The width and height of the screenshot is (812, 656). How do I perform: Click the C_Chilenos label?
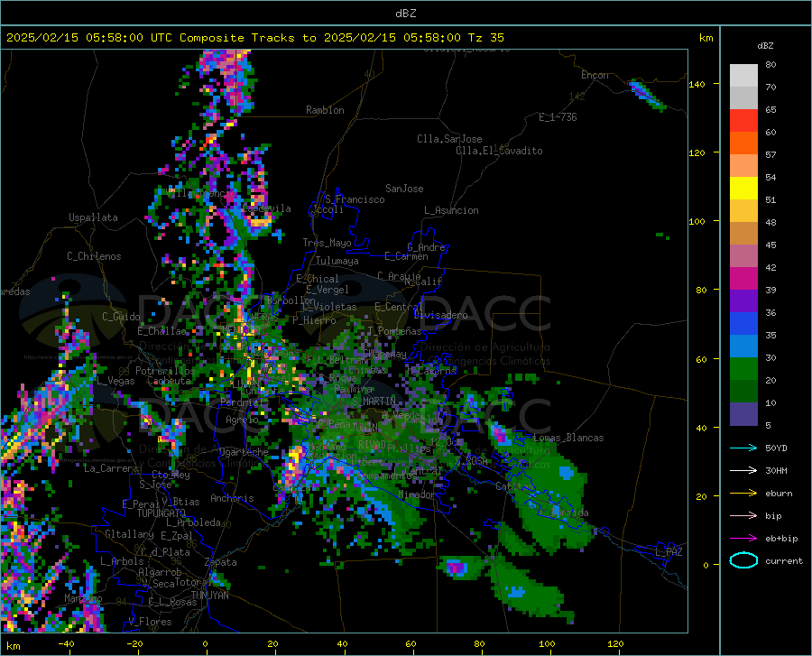94,256
